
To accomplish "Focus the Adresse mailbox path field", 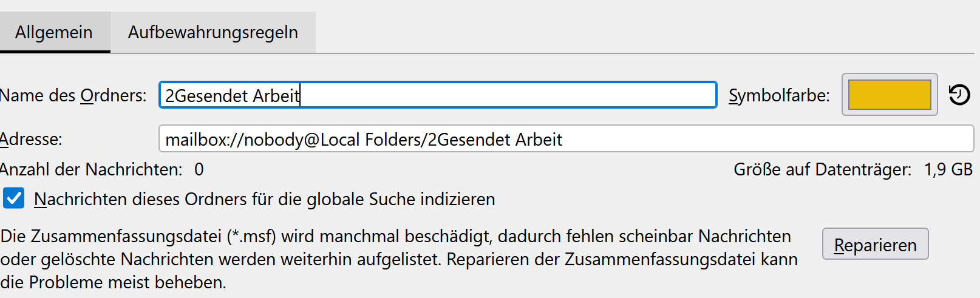I will pyautogui.click(x=729, y=139).
